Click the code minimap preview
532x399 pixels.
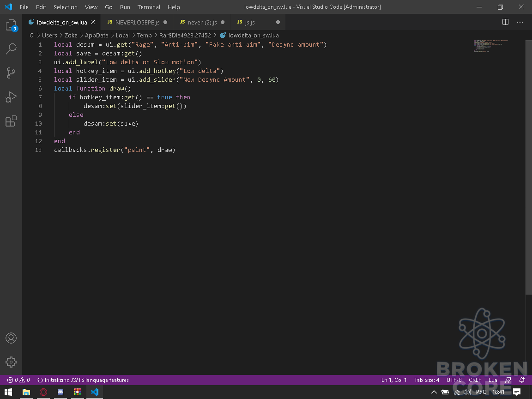[x=490, y=46]
